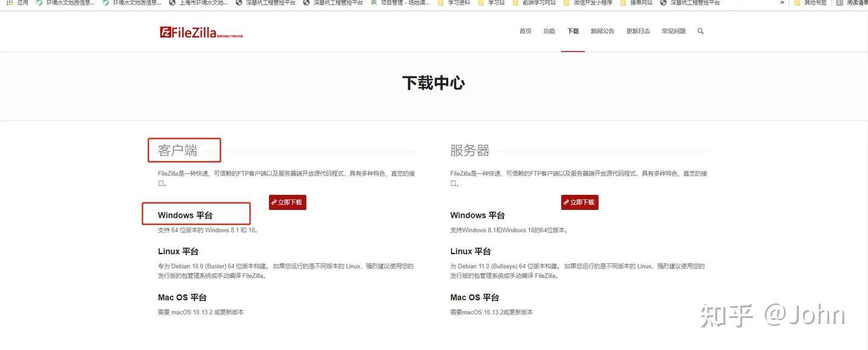868x350 pixels.
Task: Click Linux 平台 heading under 客户端
Action: [x=178, y=251]
